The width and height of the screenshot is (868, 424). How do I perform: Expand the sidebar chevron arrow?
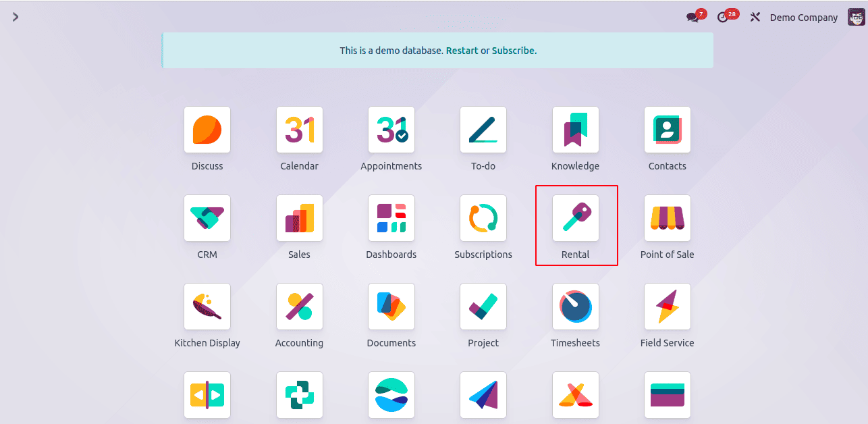15,17
